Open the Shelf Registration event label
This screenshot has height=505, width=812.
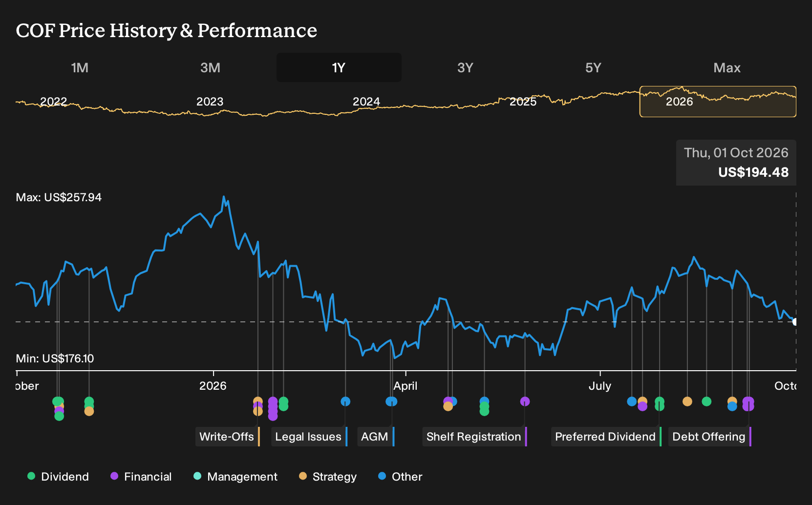pyautogui.click(x=475, y=437)
